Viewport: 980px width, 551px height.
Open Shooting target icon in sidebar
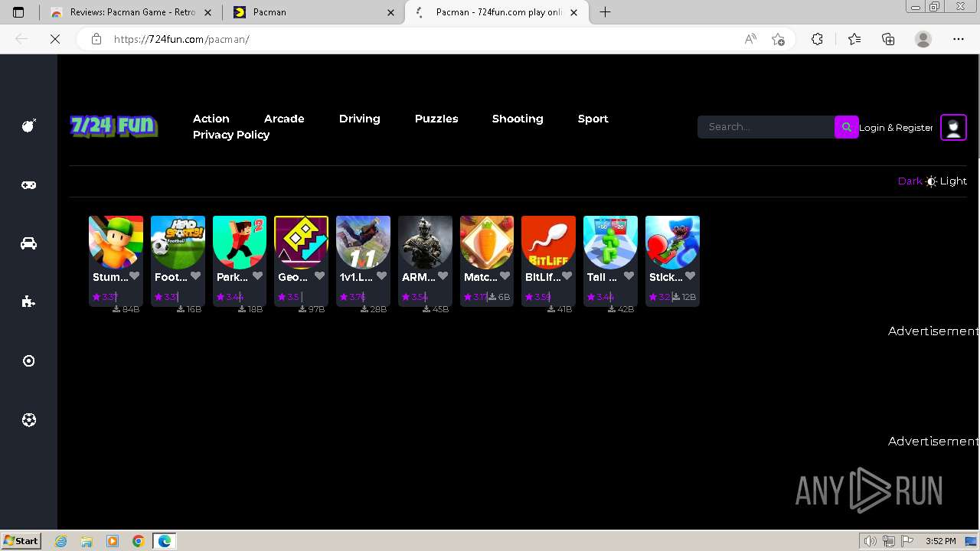pyautogui.click(x=28, y=360)
